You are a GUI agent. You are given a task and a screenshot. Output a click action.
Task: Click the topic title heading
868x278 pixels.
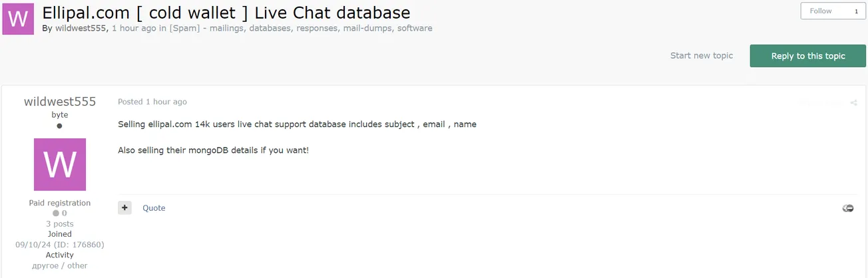[x=226, y=13]
